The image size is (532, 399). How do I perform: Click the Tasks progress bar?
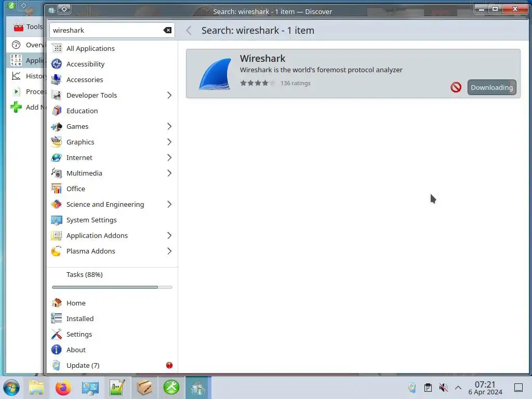(112, 287)
